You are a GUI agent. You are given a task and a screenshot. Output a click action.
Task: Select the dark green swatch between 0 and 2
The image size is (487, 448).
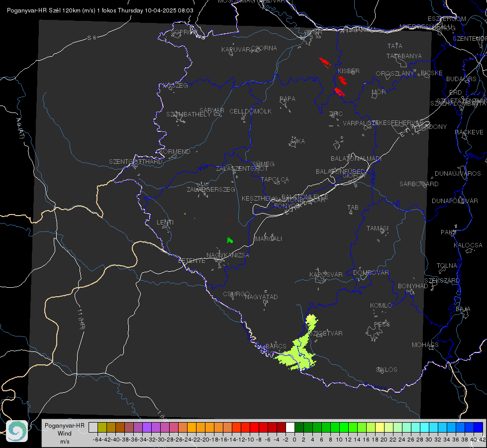(x=299, y=427)
